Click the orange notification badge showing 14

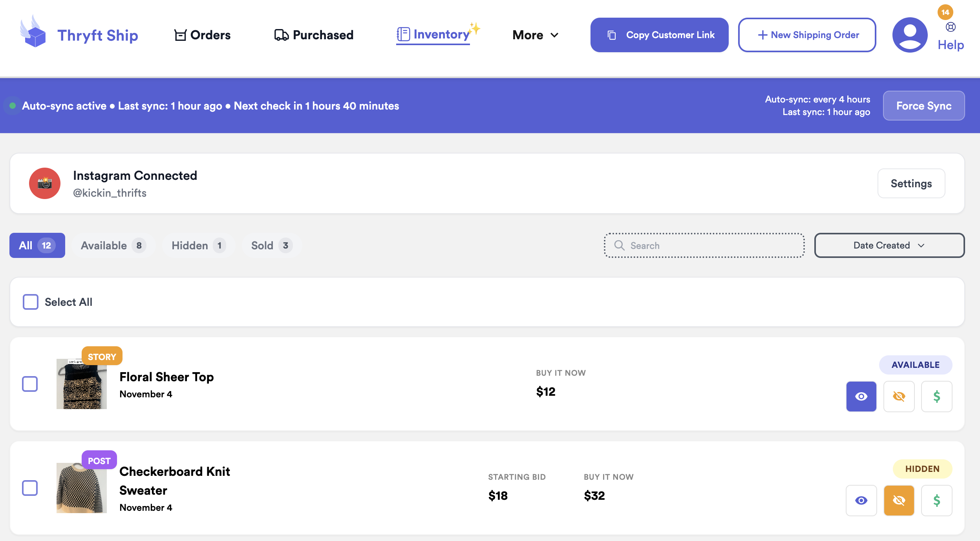click(x=945, y=12)
